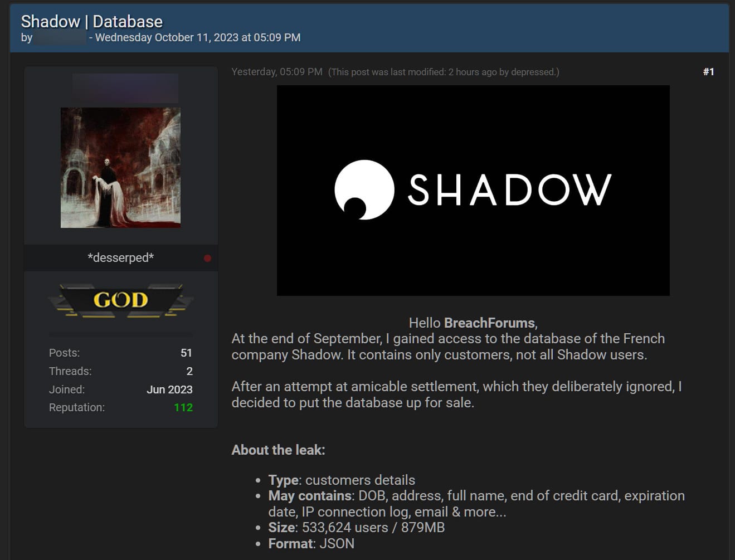Click the "Jun 2023" joined date

point(169,389)
